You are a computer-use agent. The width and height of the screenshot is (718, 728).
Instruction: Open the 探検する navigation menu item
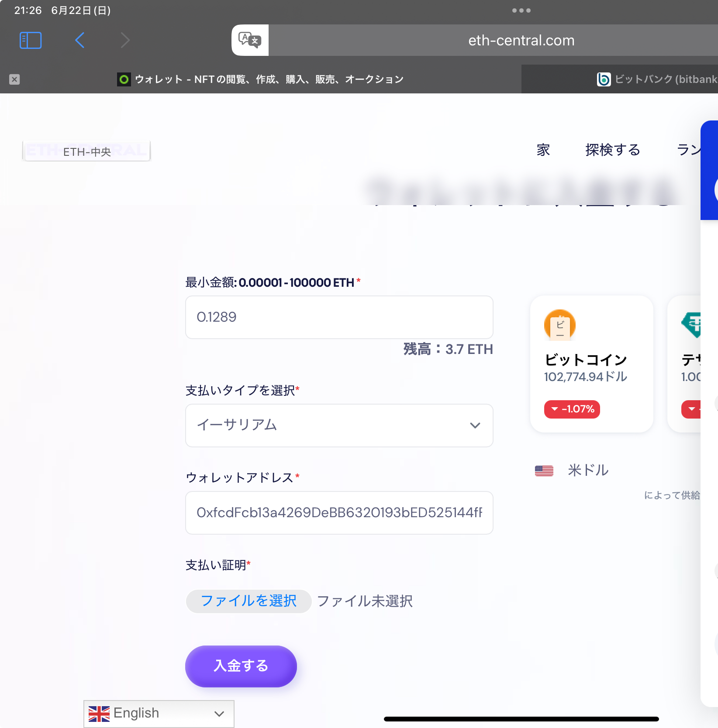(x=613, y=150)
